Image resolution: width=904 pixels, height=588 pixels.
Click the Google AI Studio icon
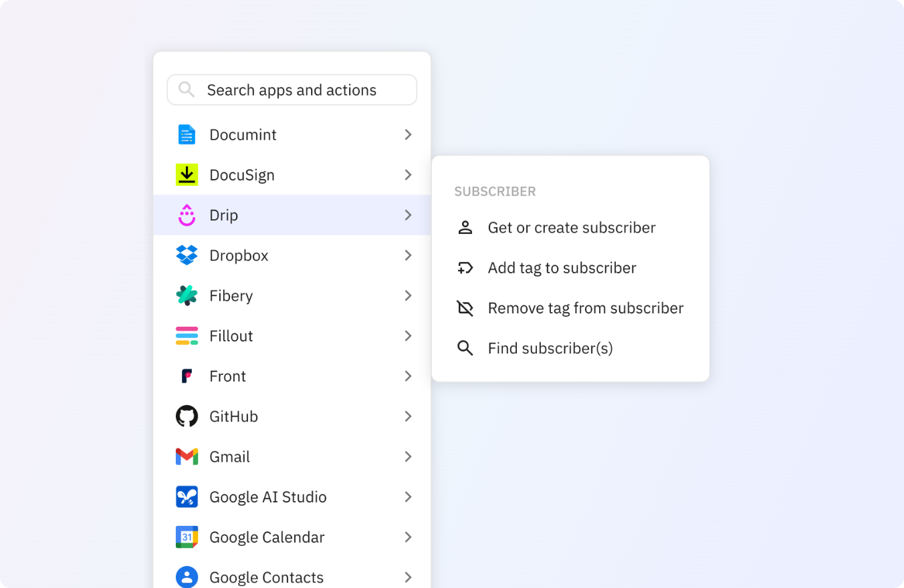(x=187, y=496)
